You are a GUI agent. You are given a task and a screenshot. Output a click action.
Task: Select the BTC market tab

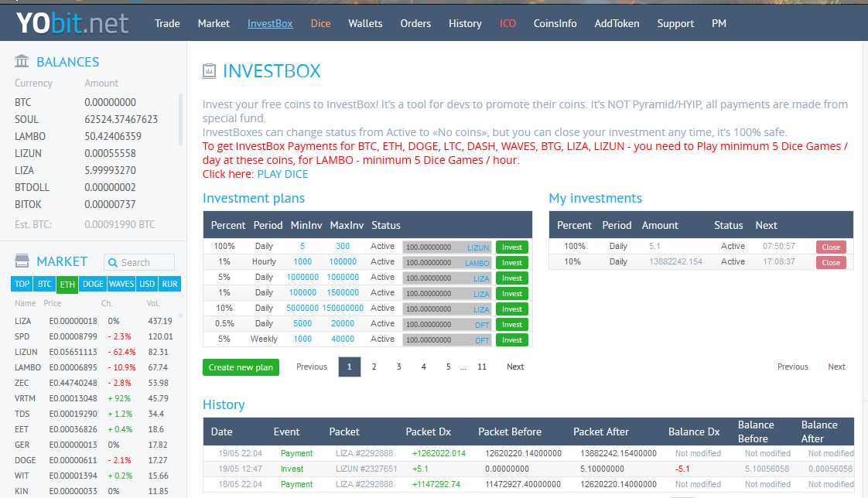45,284
